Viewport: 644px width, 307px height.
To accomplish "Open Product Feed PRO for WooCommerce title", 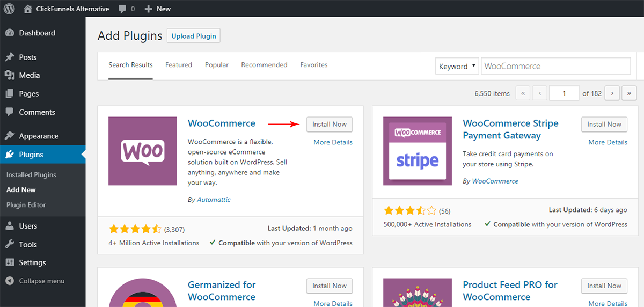I will click(x=510, y=291).
